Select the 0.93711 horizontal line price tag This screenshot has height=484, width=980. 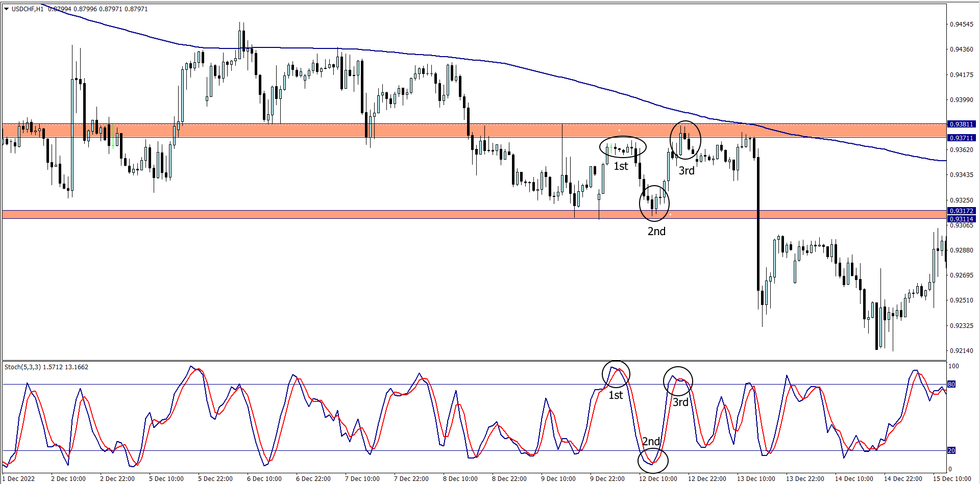coord(962,138)
